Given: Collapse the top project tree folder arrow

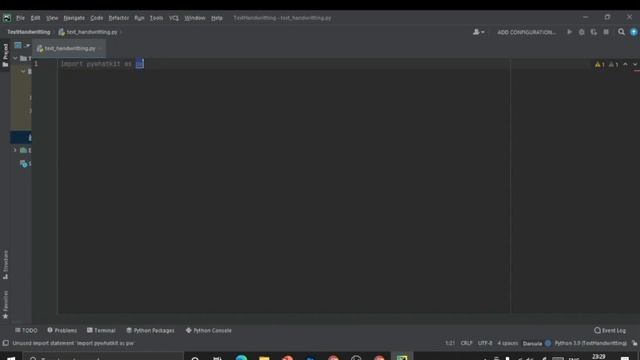Looking at the screenshot, I should click(15, 58).
